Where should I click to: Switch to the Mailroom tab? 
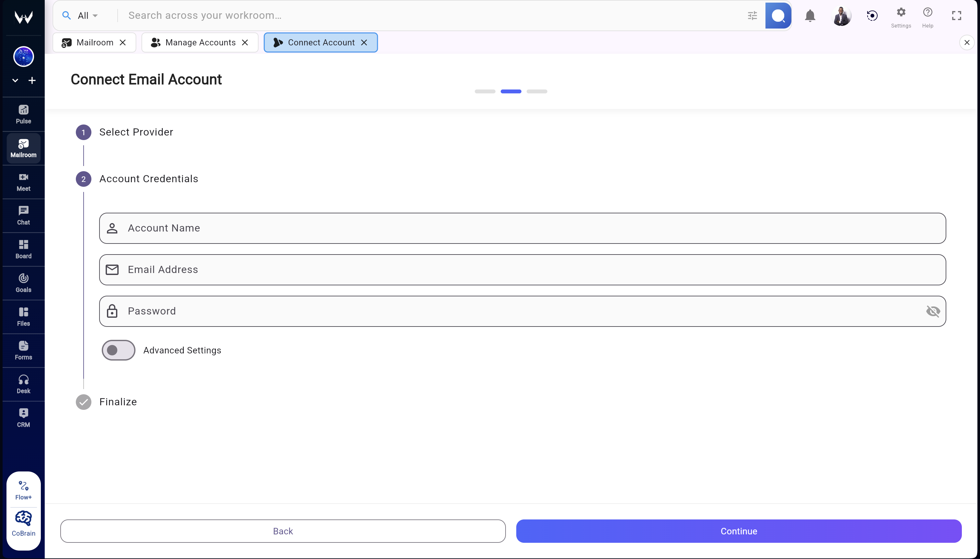(x=92, y=42)
